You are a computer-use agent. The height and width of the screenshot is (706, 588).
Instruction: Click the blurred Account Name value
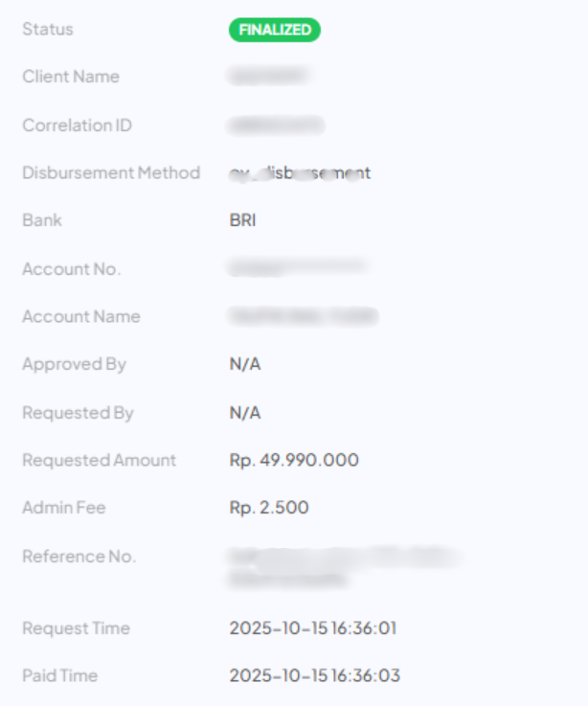(x=304, y=316)
